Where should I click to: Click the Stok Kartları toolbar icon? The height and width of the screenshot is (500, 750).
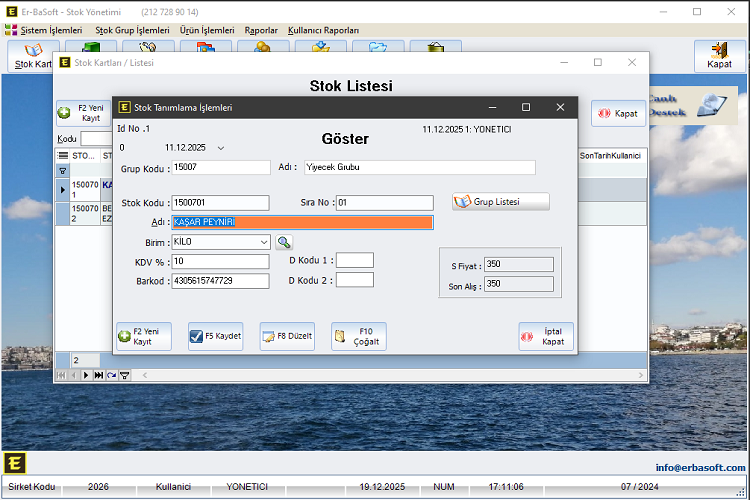[33, 57]
